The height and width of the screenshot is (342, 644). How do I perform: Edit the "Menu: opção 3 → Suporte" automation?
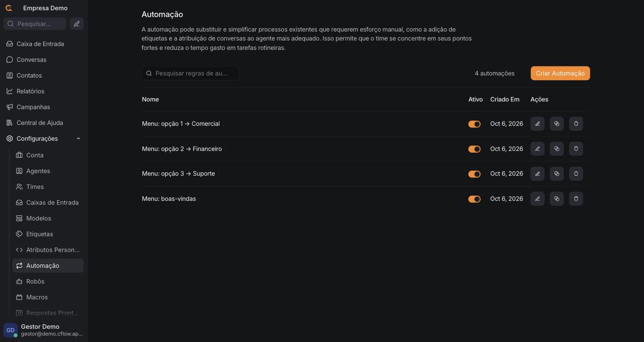pos(537,174)
